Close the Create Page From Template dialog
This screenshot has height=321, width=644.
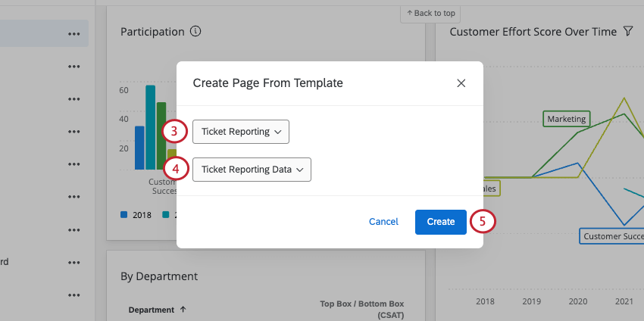click(461, 83)
